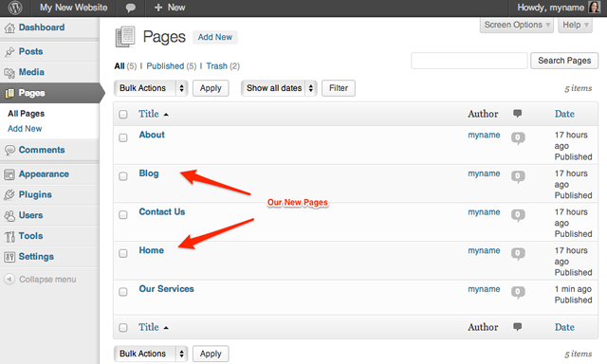Screen dimensions: 607x364
Task: Open the top Bulk Actions dropdown
Action: [151, 88]
